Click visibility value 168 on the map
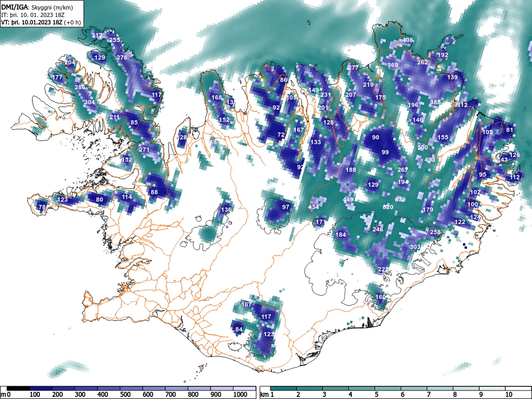Screen dimensions: 532x399 tap(217, 97)
